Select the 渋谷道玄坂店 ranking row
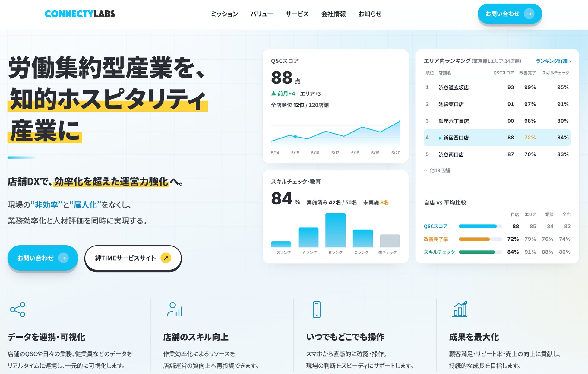Screen dimensions: 588x374 497,87
